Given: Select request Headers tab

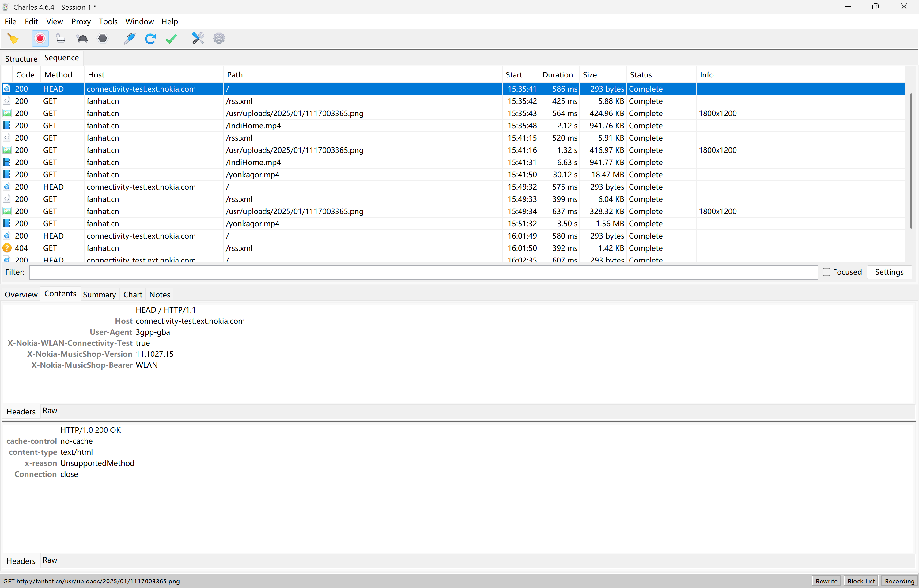Looking at the screenshot, I should (21, 412).
